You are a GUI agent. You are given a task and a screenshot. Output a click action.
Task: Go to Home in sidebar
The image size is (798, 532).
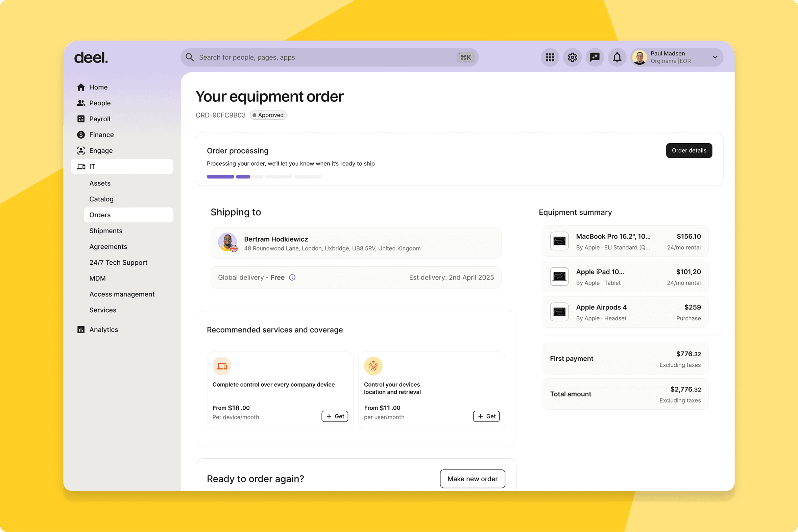tap(122, 87)
